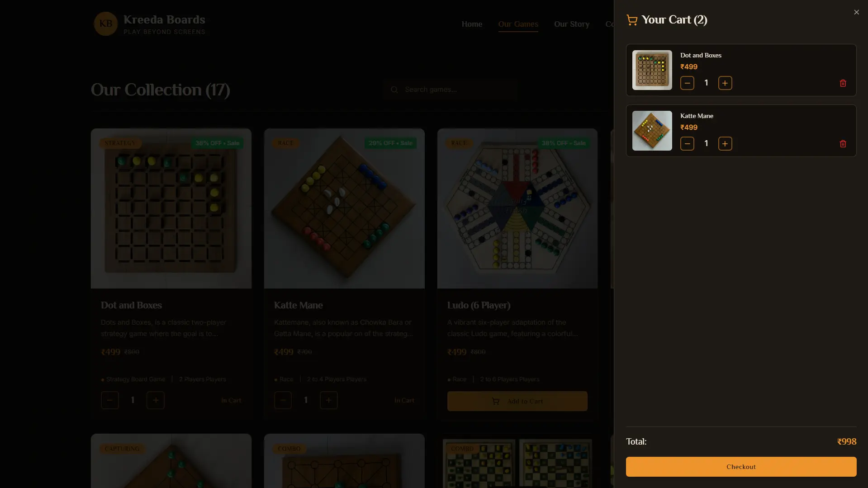This screenshot has width=868, height=488.
Task: Close the cart panel
Action: coord(856,12)
